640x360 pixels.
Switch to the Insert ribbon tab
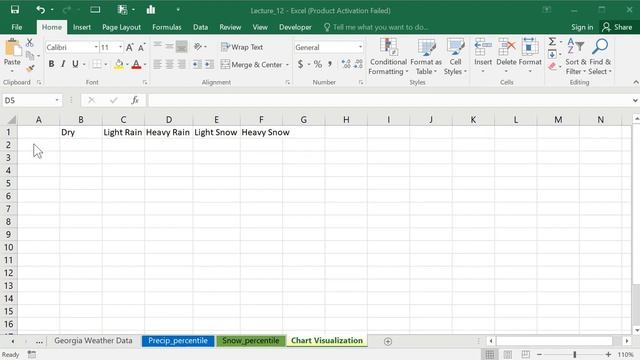[82, 27]
